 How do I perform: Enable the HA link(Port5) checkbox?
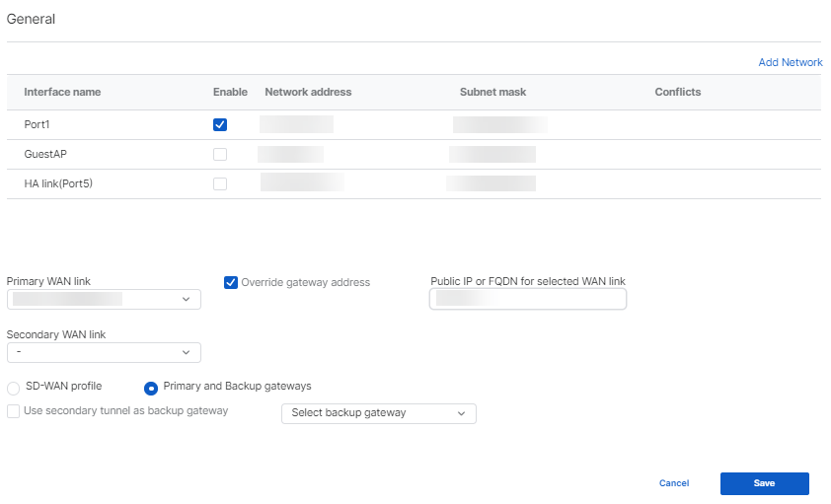(x=220, y=183)
